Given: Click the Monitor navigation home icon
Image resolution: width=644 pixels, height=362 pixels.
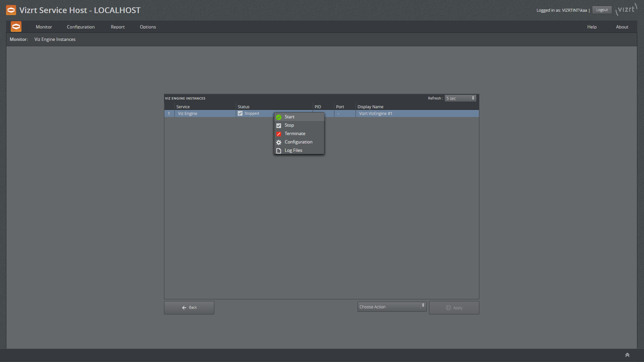Looking at the screenshot, I should coord(16,27).
